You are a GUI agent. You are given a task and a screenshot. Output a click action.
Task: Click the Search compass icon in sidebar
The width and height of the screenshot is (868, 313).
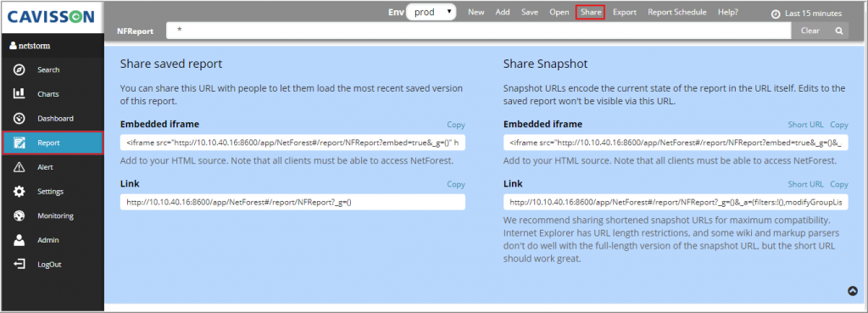tap(19, 70)
